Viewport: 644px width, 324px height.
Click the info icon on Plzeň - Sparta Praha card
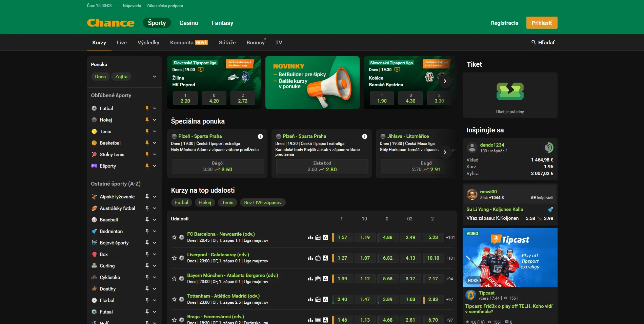click(260, 136)
